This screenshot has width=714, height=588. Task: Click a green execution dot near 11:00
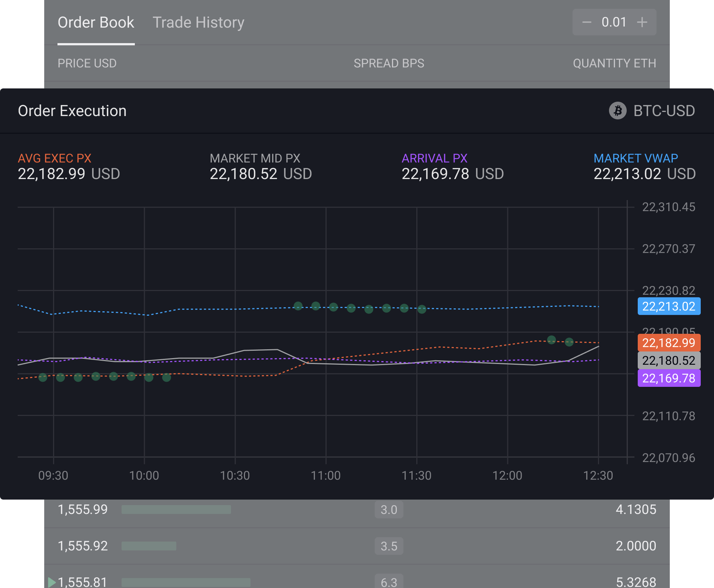pyautogui.click(x=333, y=308)
